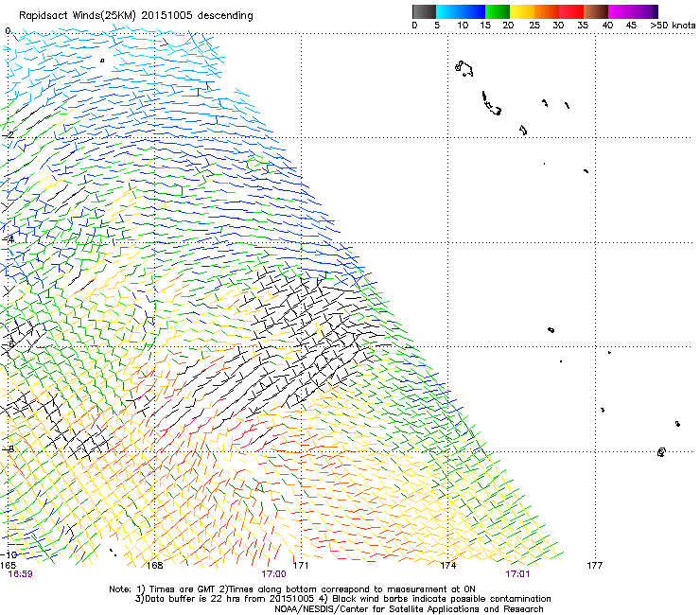Click the '177' longitude axis label

[x=595, y=566]
